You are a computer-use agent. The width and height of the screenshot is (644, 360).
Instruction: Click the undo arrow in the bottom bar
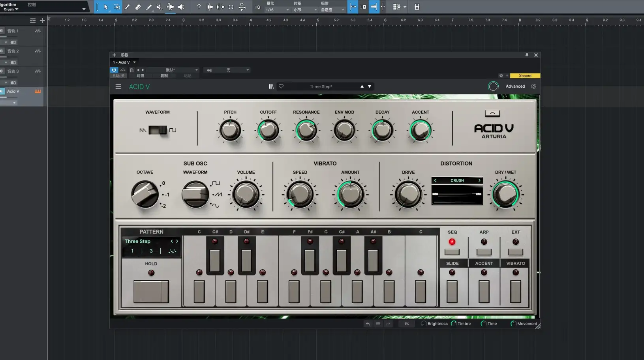click(368, 324)
